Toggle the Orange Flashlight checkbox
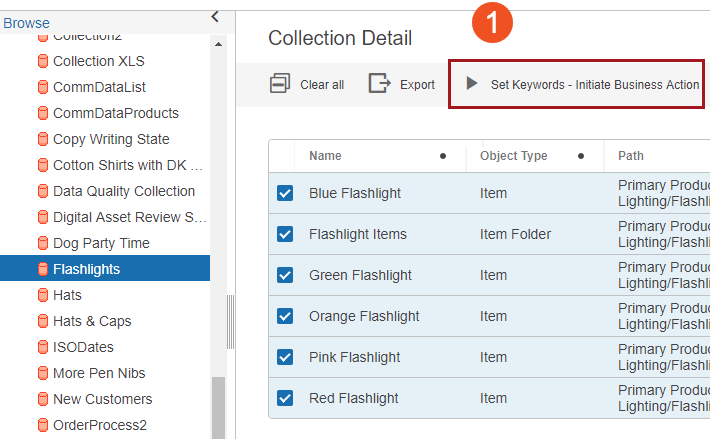 285,316
